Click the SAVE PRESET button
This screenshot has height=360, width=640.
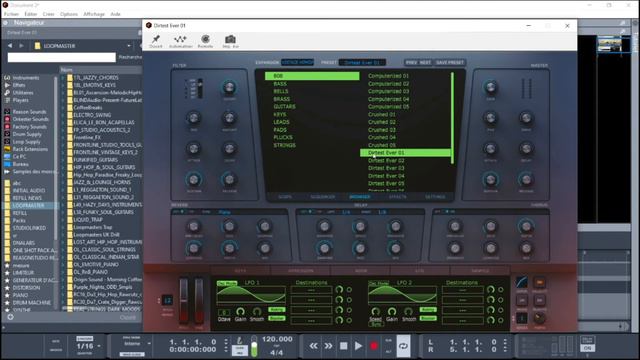[x=450, y=62]
